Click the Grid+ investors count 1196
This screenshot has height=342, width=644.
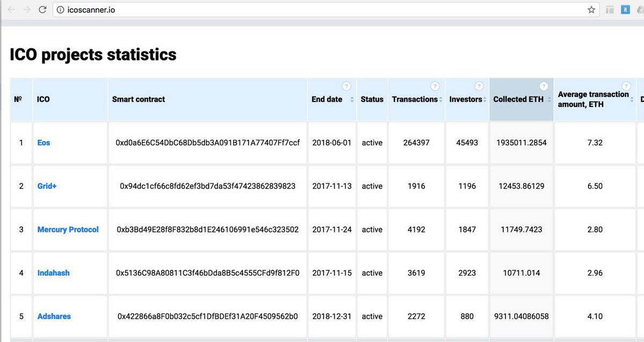click(467, 186)
